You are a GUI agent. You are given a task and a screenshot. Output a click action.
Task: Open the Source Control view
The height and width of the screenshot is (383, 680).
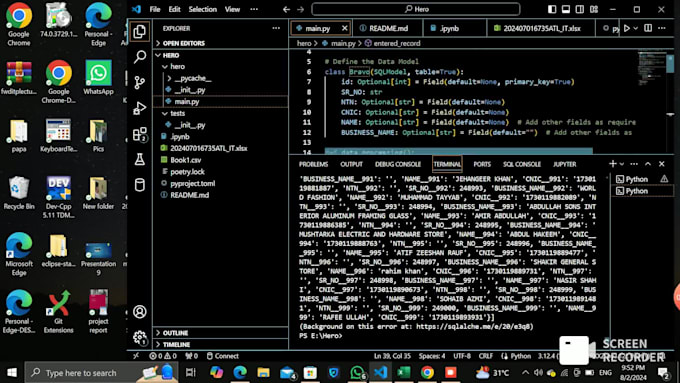coord(140,82)
